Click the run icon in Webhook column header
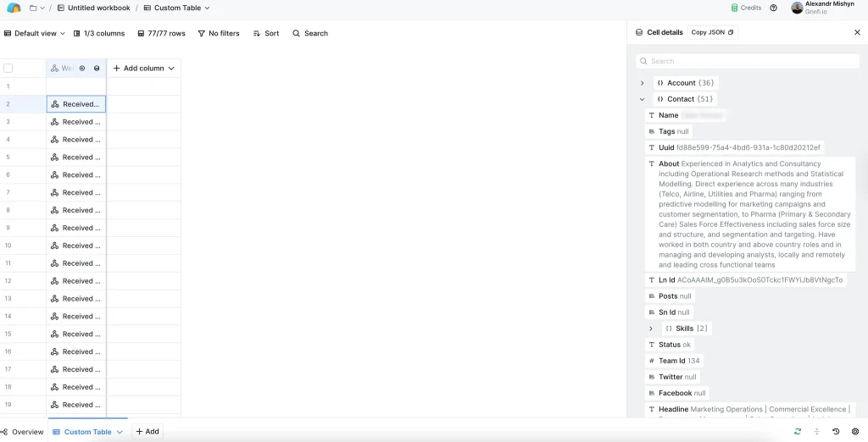Image resolution: width=868 pixels, height=442 pixels. pos(82,68)
